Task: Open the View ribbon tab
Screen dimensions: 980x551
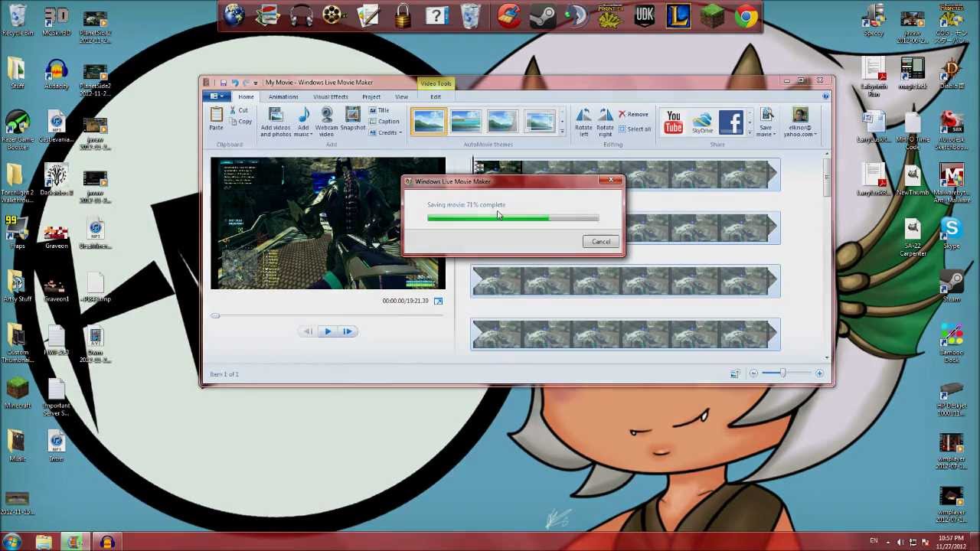Action: click(401, 96)
